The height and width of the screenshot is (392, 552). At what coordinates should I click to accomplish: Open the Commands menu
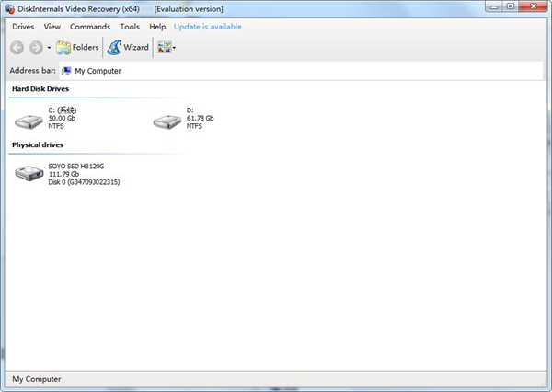90,27
